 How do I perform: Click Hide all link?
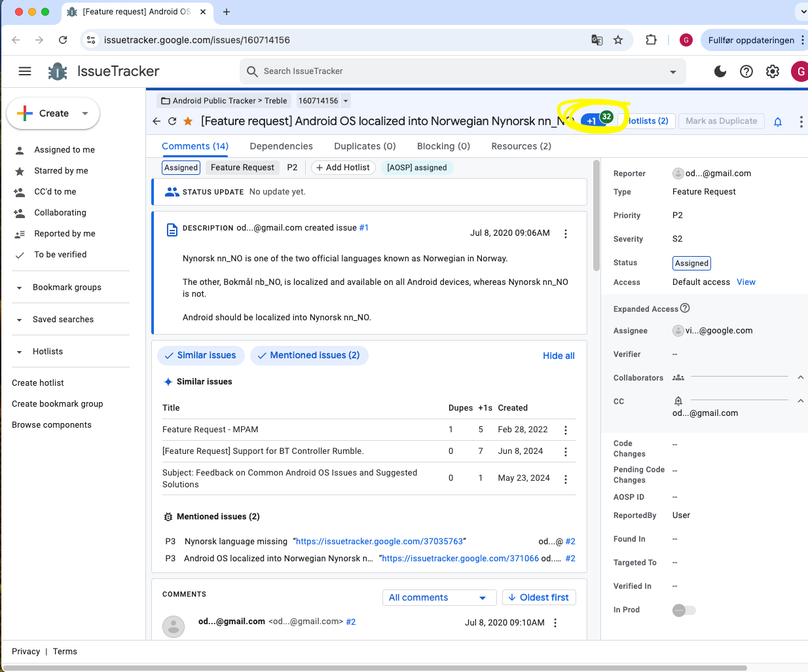click(559, 356)
